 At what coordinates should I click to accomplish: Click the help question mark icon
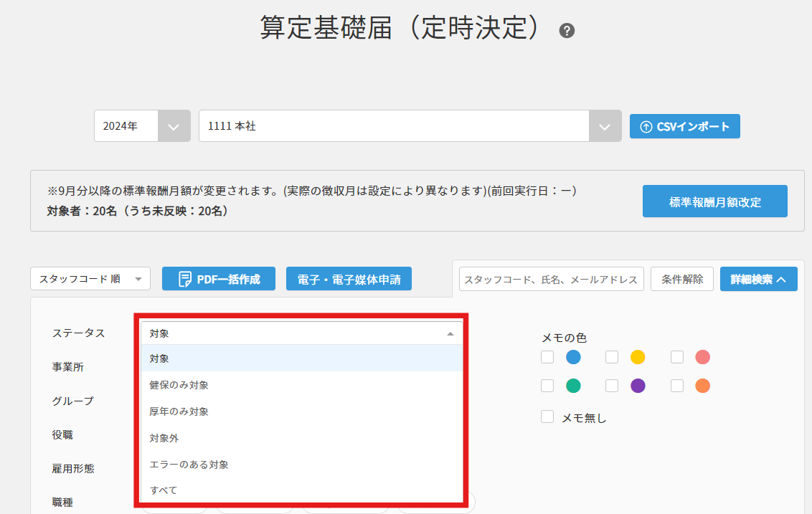[567, 31]
